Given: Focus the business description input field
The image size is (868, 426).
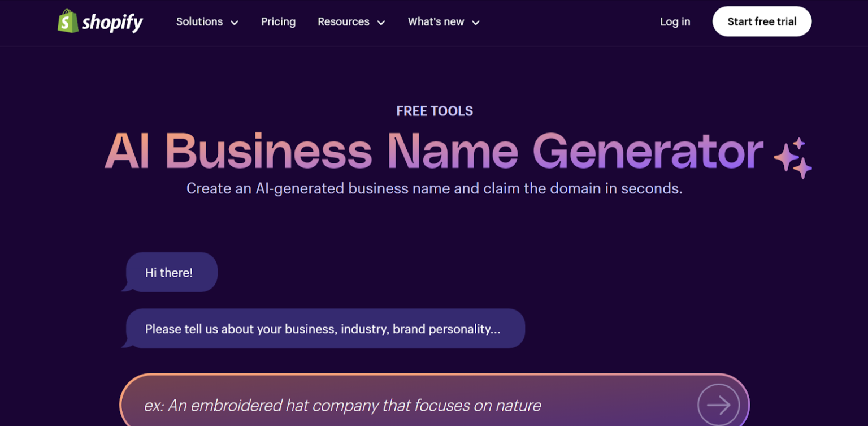Looking at the screenshot, I should [396, 405].
